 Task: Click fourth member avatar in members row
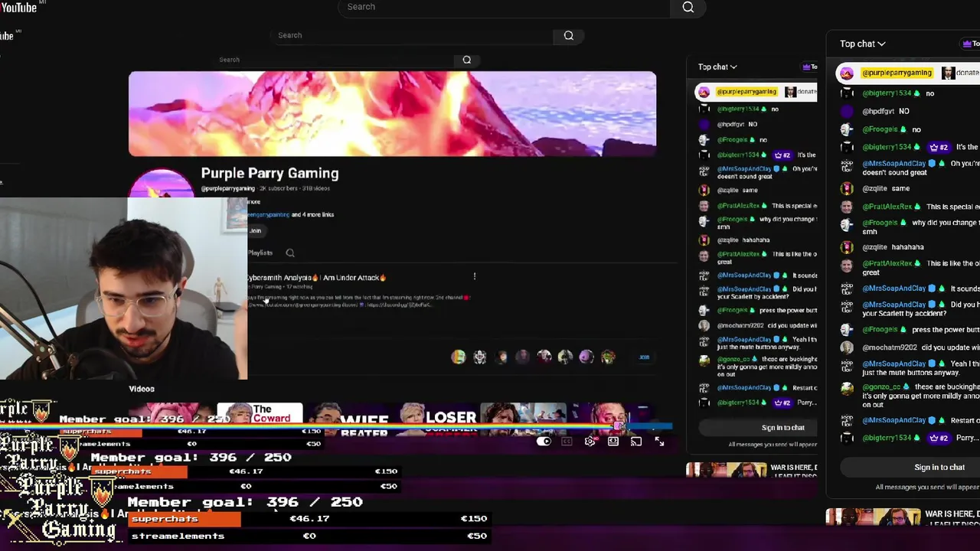click(522, 357)
